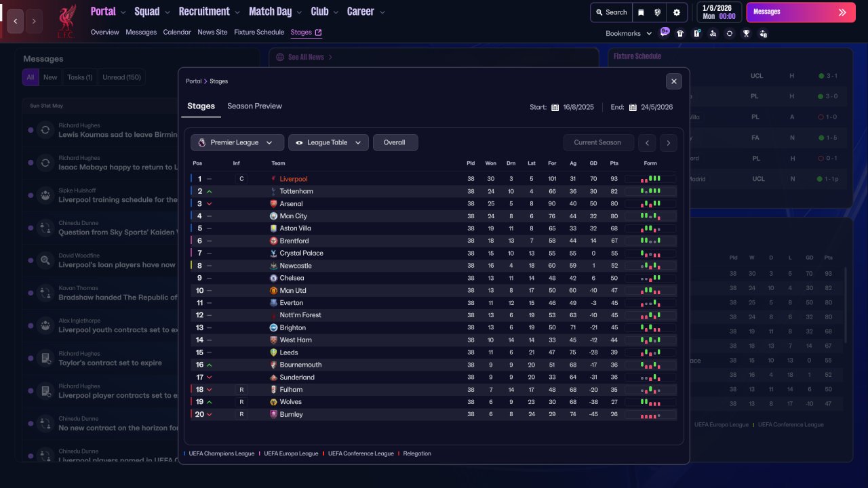868x488 pixels.
Task: Click the trophy bookmark icon
Action: [746, 33]
